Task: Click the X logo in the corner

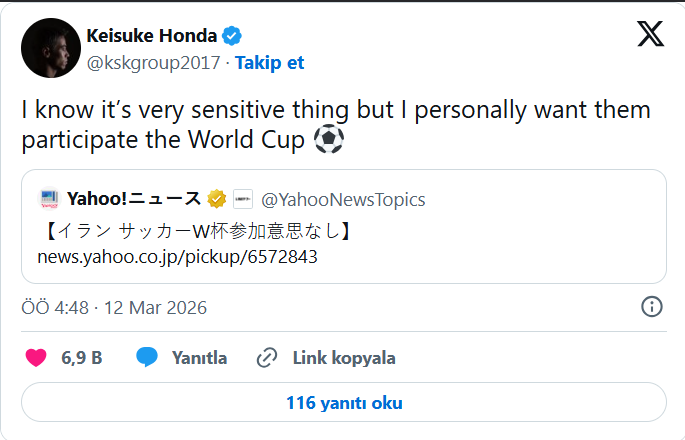Action: (x=650, y=35)
